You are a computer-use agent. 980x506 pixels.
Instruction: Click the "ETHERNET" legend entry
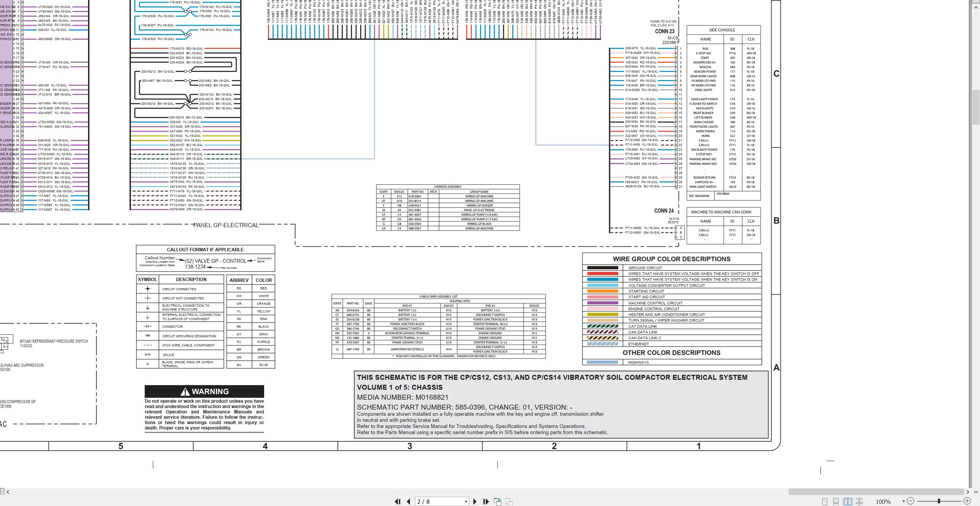click(x=639, y=344)
